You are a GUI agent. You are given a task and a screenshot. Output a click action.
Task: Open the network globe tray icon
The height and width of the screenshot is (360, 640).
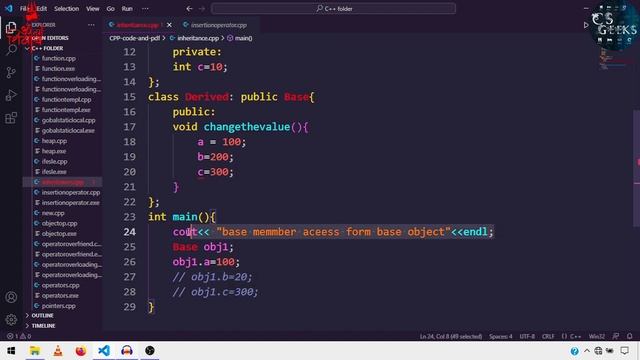point(598,351)
